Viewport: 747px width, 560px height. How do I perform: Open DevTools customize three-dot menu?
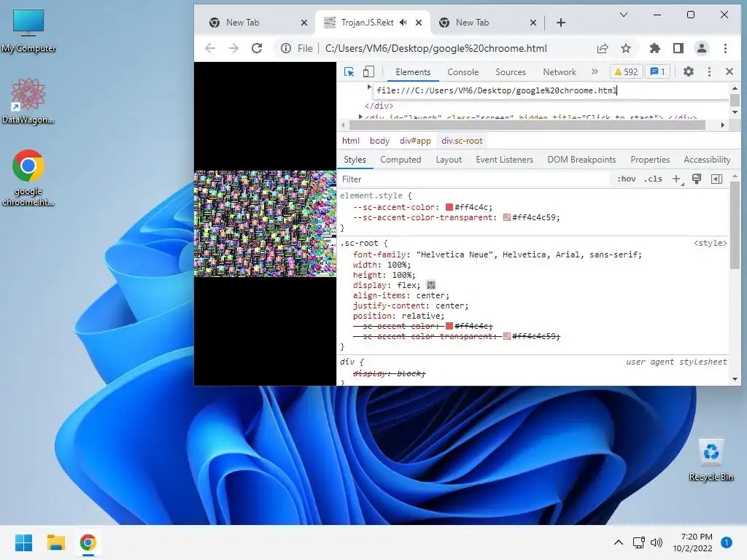click(709, 71)
